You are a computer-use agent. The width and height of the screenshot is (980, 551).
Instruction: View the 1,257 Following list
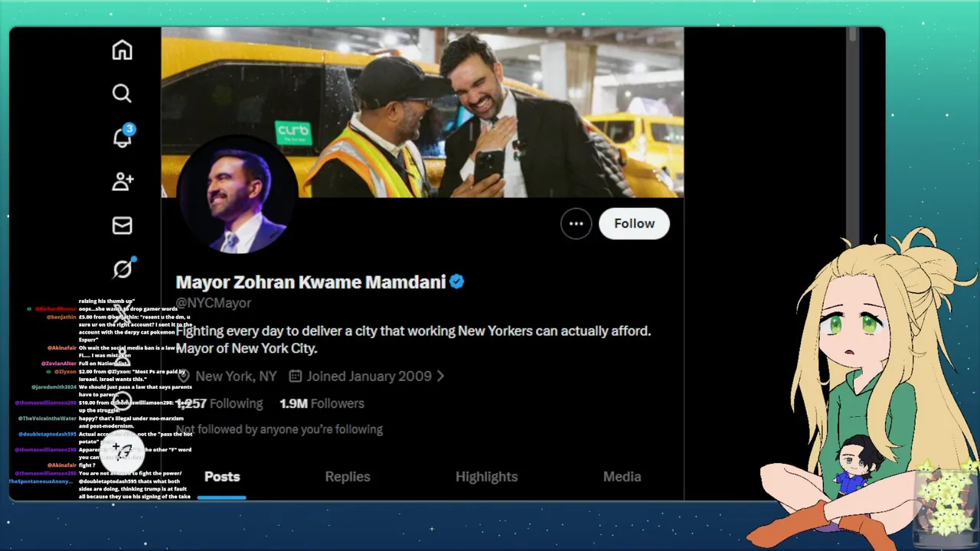click(x=220, y=403)
